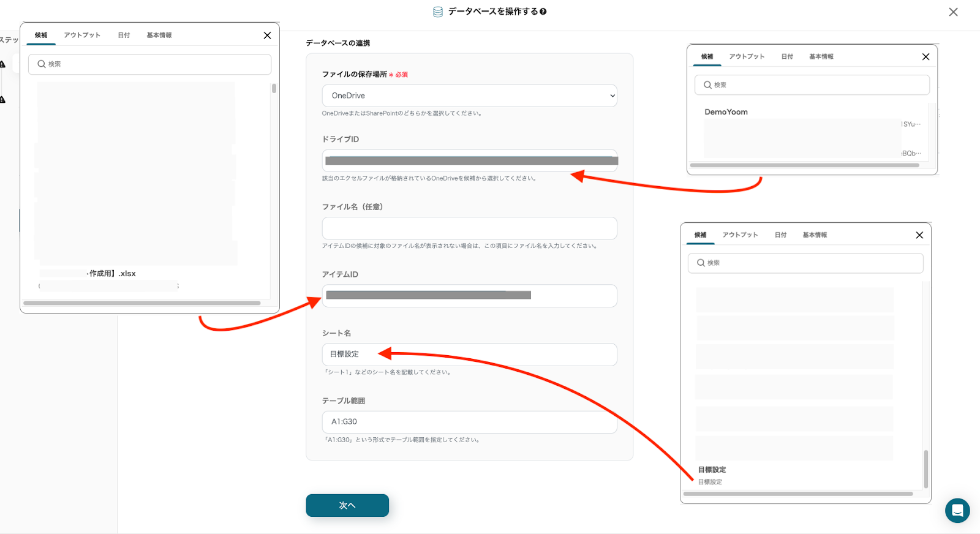The image size is (980, 534).
Task: Click the 次へ button
Action: click(x=347, y=505)
